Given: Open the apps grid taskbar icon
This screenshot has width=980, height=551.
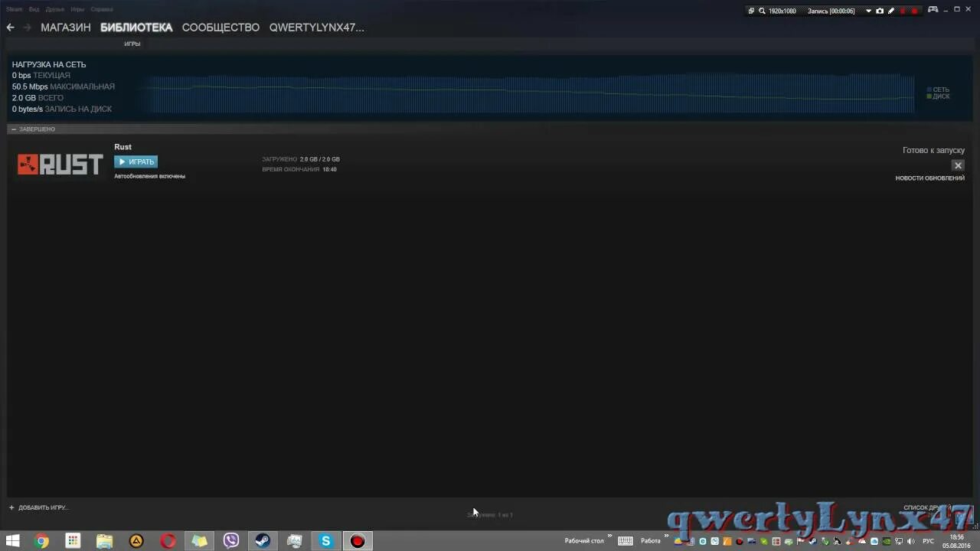Looking at the screenshot, I should (x=73, y=541).
